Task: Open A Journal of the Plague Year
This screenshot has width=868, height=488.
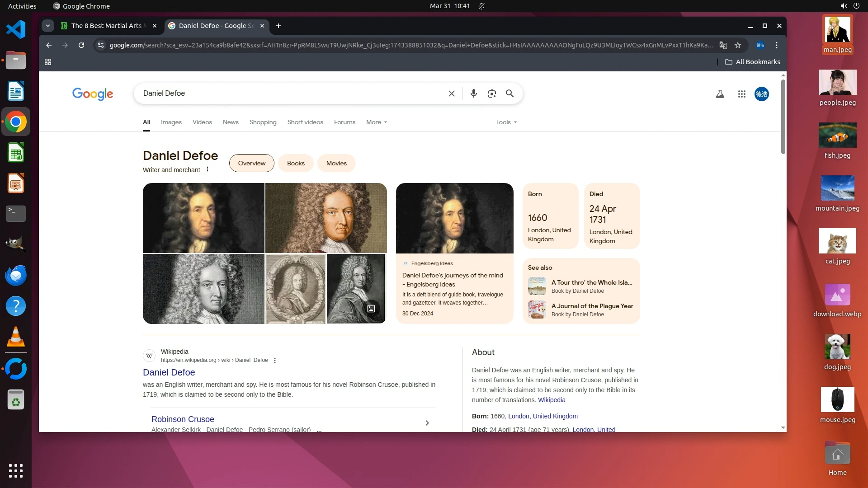Action: (592, 306)
